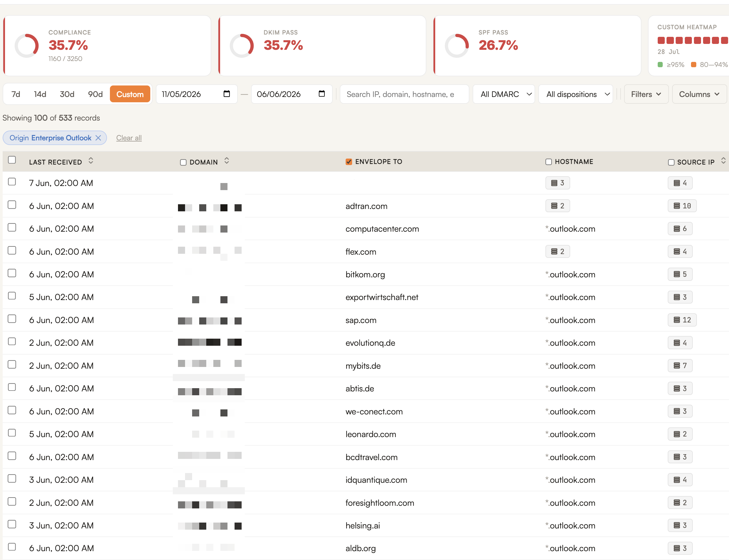This screenshot has height=560, width=729.
Task: Click the idquantique.com envelope cell
Action: (376, 480)
